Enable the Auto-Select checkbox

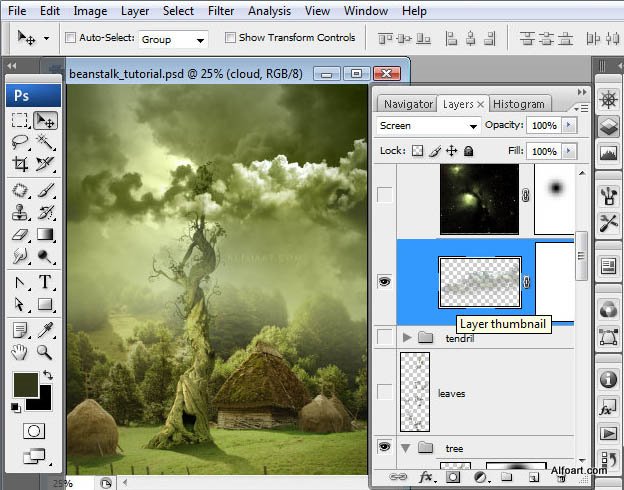pos(71,38)
